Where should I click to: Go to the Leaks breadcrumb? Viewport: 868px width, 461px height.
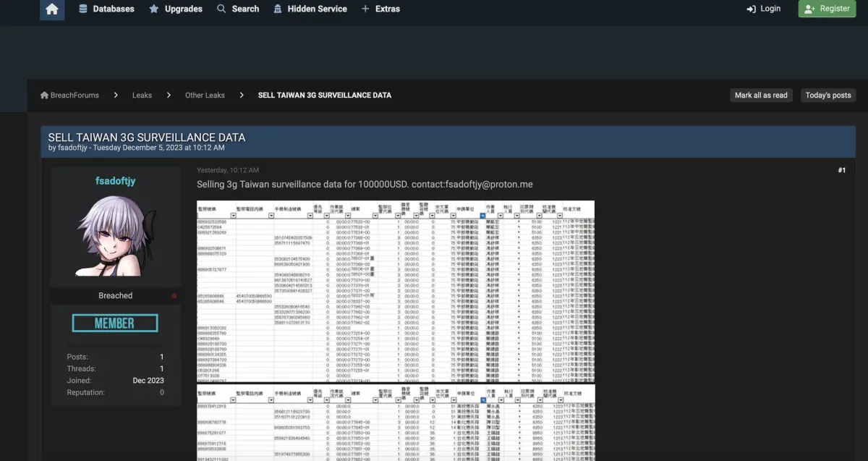142,96
